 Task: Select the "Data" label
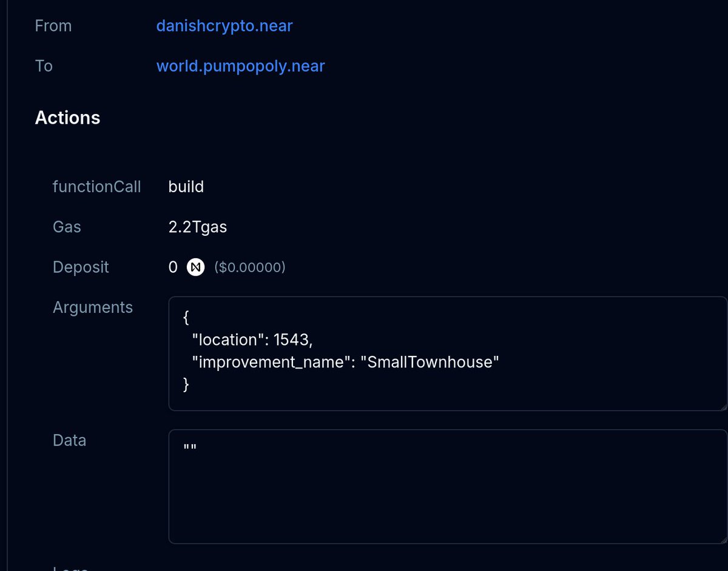69,440
